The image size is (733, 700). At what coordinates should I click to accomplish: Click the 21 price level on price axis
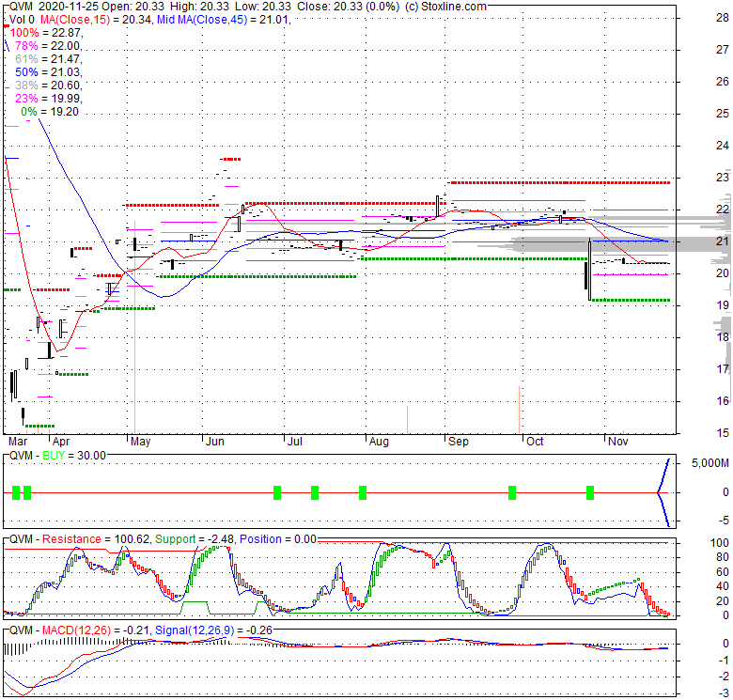723,241
